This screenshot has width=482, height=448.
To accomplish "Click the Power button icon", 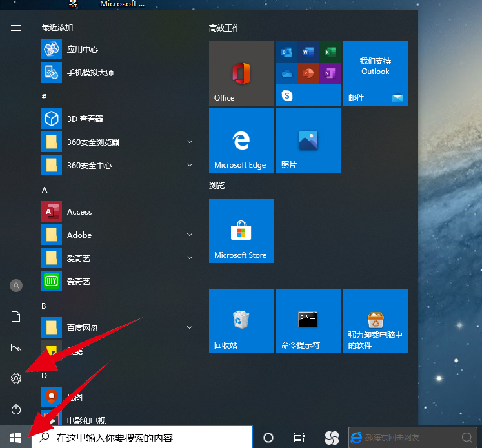I will point(16,409).
